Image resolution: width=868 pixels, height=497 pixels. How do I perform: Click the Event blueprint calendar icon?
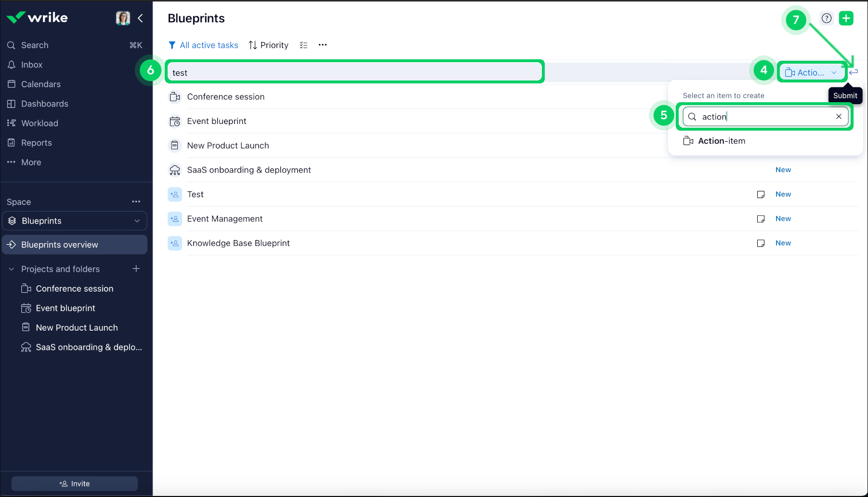[x=175, y=121]
